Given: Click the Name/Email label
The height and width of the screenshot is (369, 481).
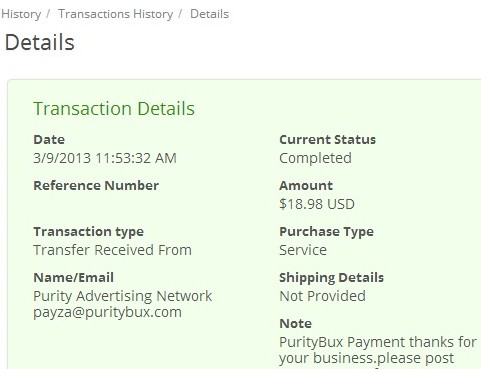Looking at the screenshot, I should click(x=74, y=277).
